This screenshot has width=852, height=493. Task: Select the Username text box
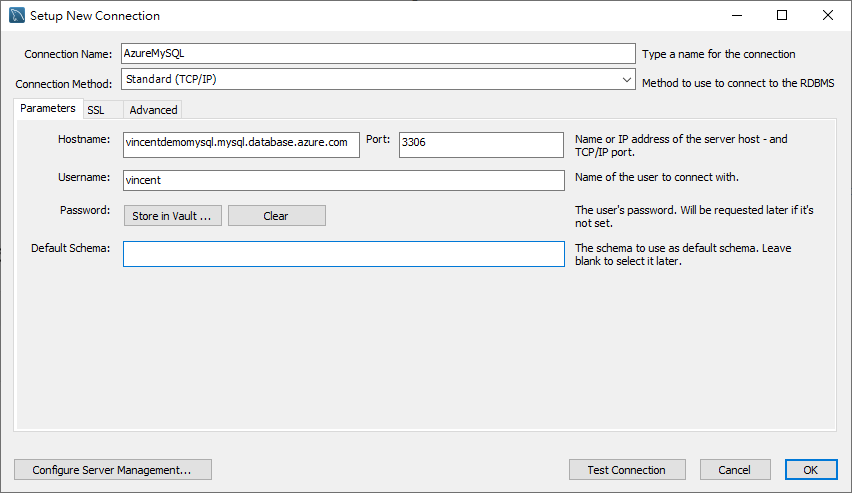343,180
